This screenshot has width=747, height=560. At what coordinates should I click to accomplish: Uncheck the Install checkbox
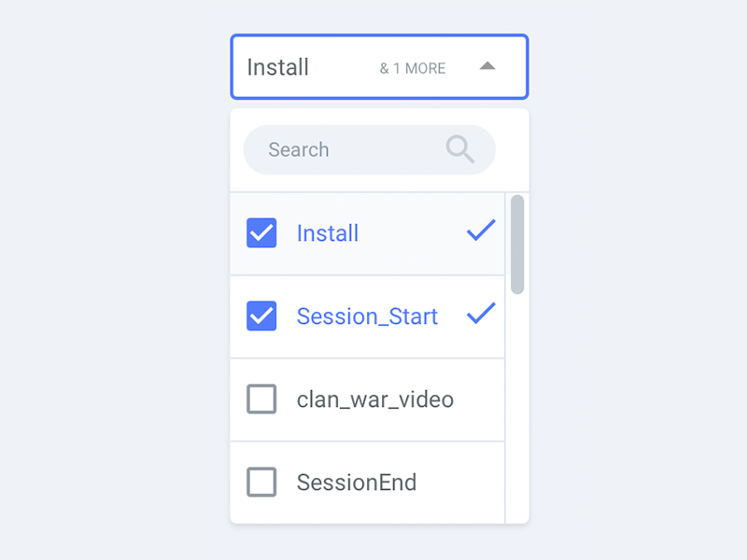(x=261, y=233)
